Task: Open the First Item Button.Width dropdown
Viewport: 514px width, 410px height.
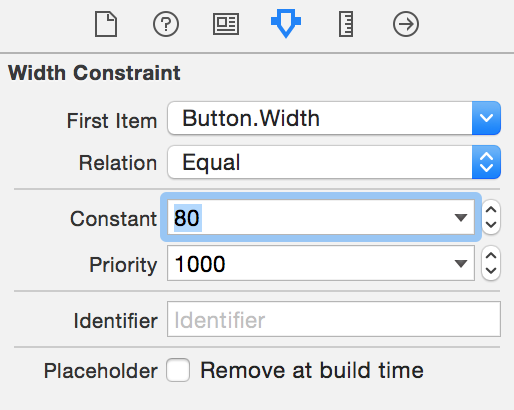Action: pyautogui.click(x=334, y=118)
